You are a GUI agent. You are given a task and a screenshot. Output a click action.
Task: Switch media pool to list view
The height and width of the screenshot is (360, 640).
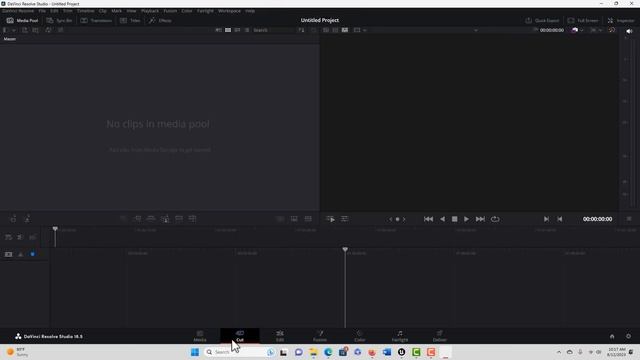point(247,30)
